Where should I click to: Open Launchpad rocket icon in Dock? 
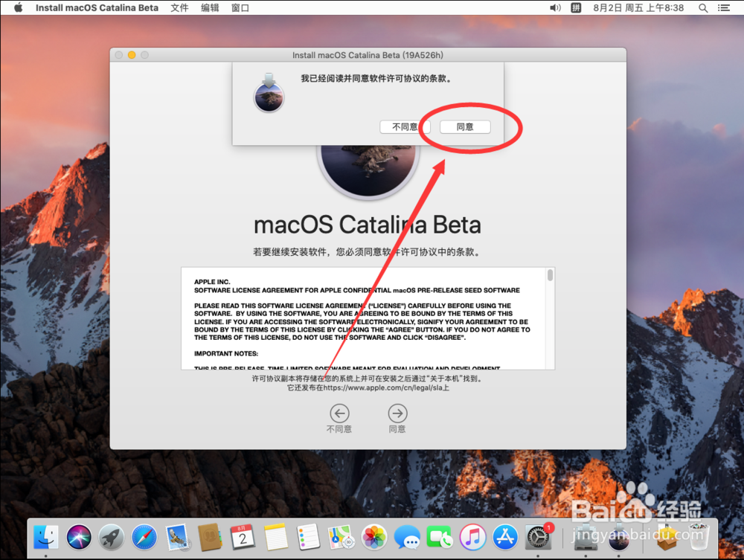tap(112, 537)
